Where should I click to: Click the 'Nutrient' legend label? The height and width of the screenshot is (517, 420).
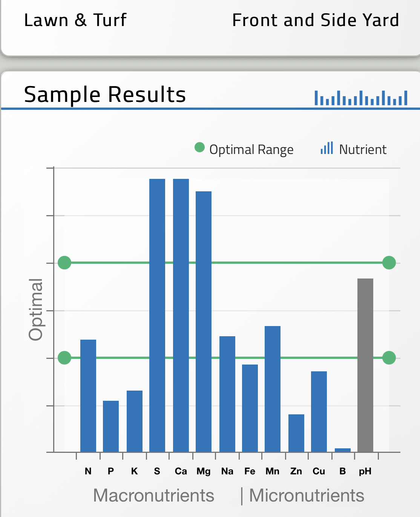pos(363,149)
